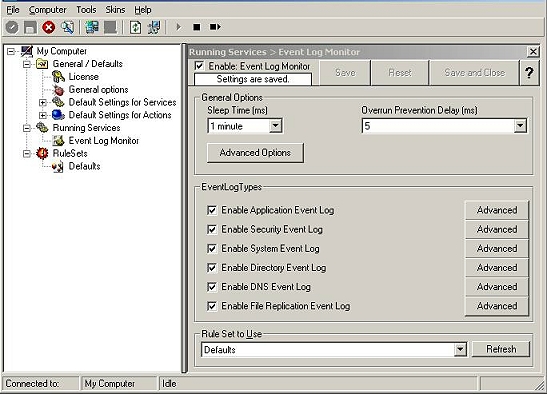Expand Default Settings for Services node
Viewport: 547px width, 394px height.
click(43, 103)
